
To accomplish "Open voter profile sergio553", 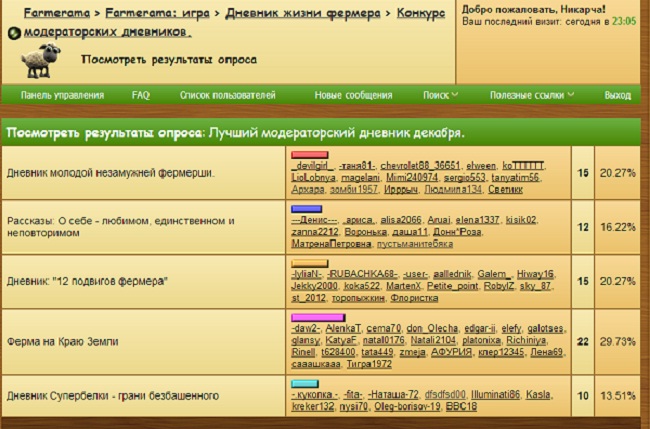I will (x=464, y=178).
